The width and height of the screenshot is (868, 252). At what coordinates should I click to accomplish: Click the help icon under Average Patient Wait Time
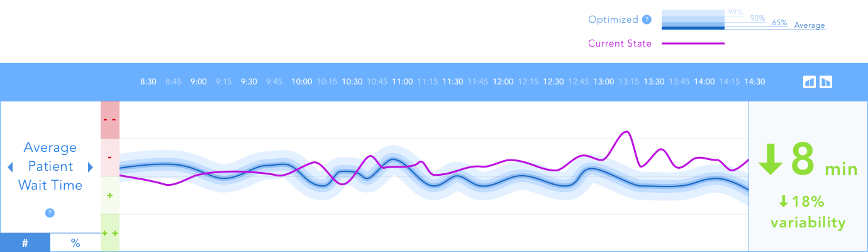(x=50, y=213)
